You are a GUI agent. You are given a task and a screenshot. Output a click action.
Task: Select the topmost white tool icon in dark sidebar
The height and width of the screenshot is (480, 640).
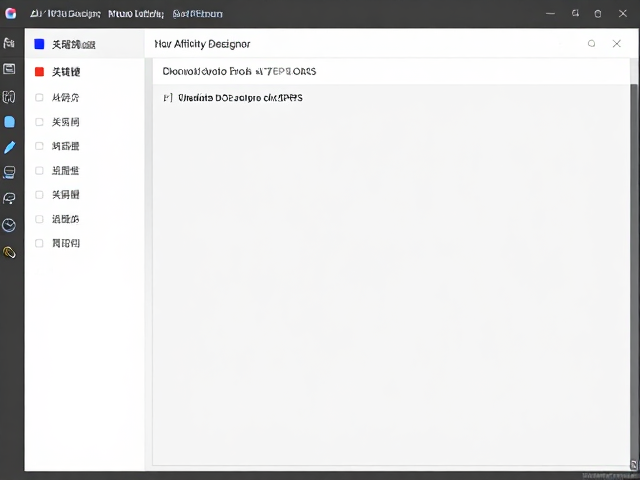[x=9, y=42]
